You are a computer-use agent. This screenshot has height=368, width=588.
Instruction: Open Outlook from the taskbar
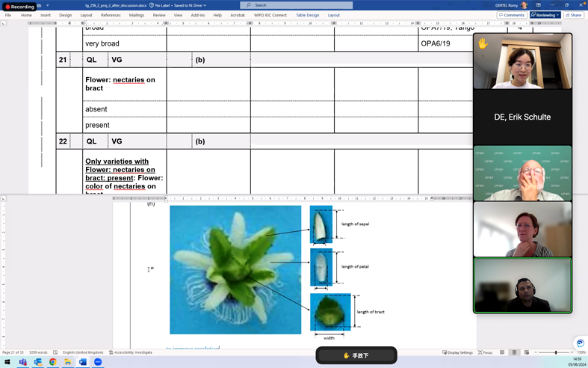38,362
